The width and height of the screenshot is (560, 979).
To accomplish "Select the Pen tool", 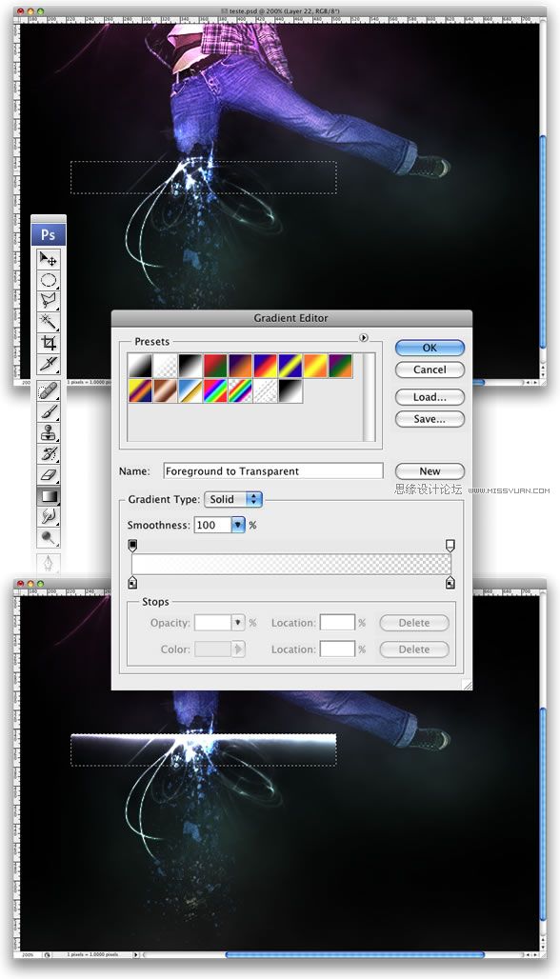I will [x=48, y=563].
